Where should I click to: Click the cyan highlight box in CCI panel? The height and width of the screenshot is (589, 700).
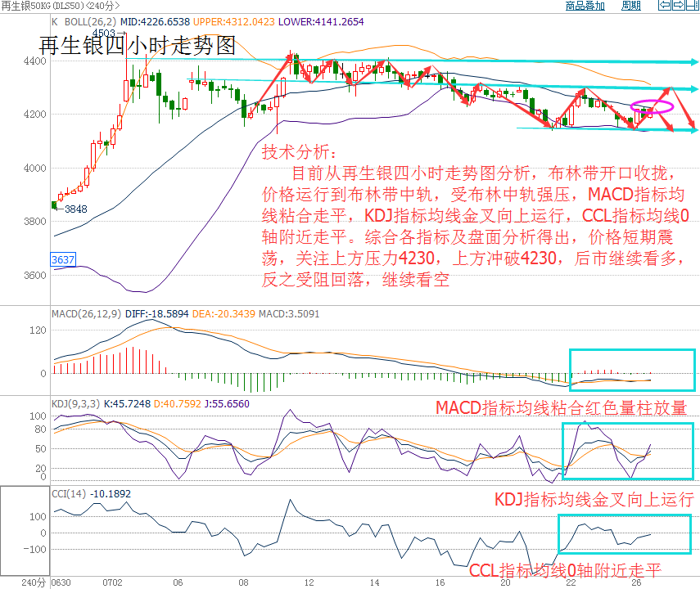click(x=625, y=534)
